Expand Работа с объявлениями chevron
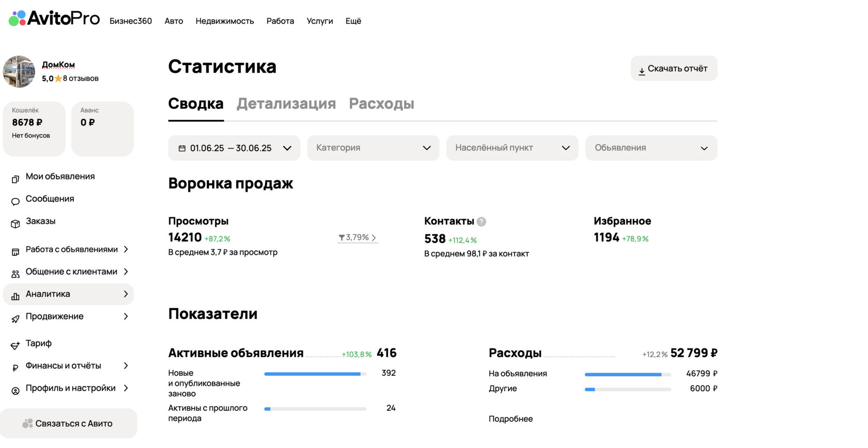This screenshot has width=868, height=448. 126,249
